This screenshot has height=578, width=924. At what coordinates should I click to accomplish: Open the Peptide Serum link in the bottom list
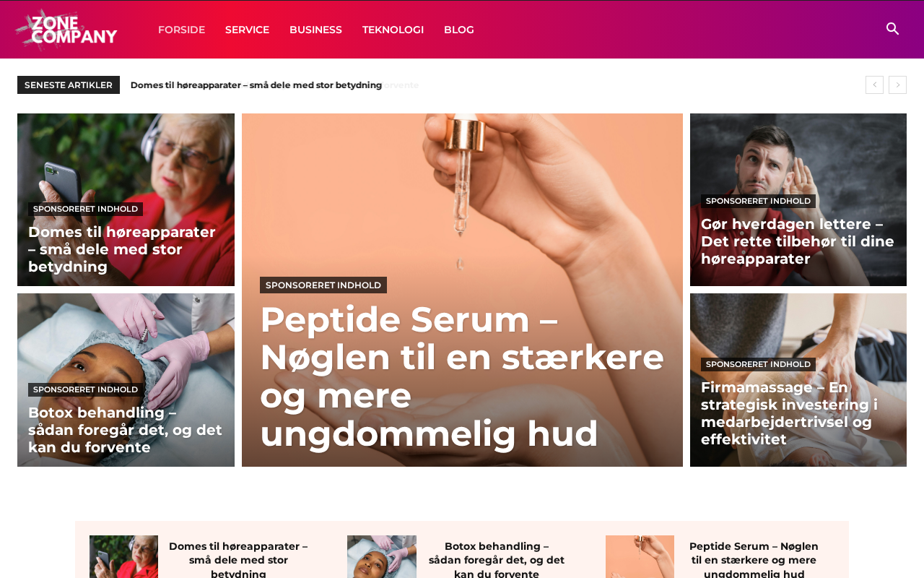pos(754,560)
